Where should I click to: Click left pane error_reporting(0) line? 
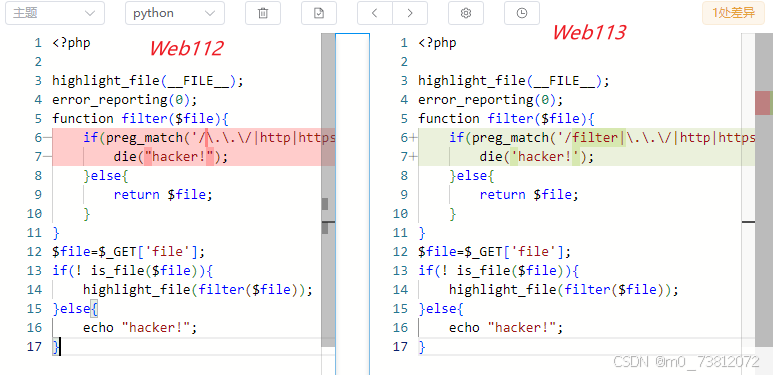[125, 100]
